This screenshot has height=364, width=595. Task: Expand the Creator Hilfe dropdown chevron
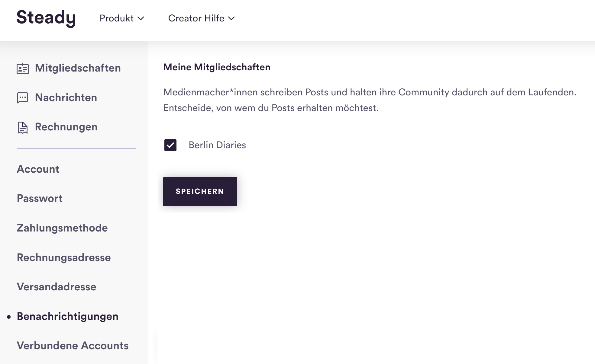tap(231, 18)
